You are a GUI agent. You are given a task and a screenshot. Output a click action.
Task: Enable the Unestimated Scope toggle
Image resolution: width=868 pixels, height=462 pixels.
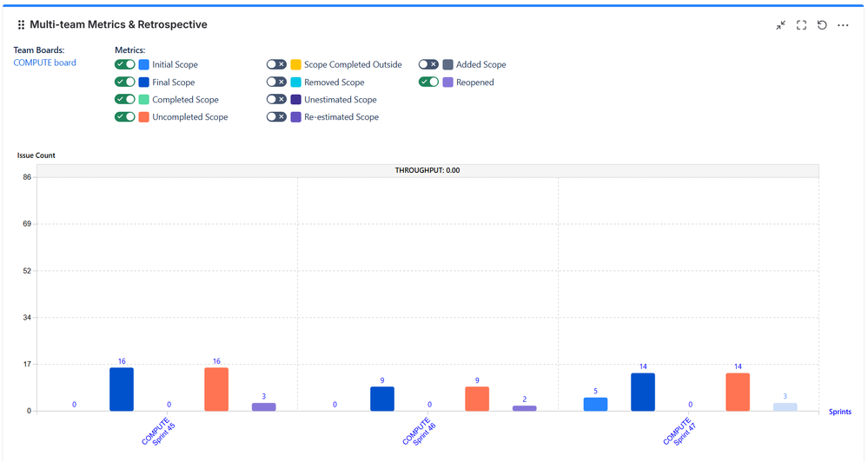(x=276, y=99)
